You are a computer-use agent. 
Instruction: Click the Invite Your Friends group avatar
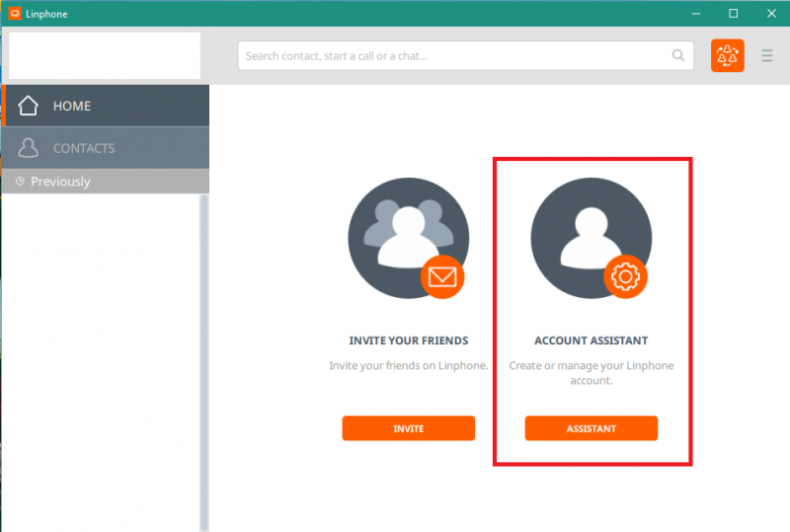tap(409, 238)
